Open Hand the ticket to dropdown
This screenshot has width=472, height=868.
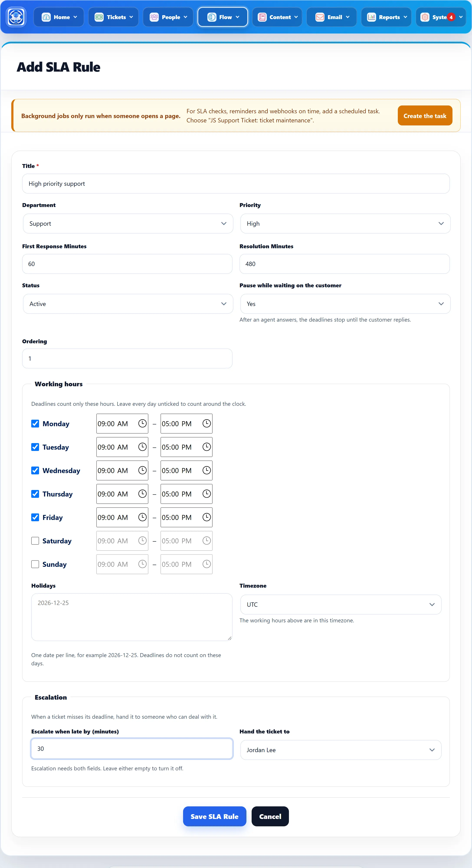(x=341, y=750)
